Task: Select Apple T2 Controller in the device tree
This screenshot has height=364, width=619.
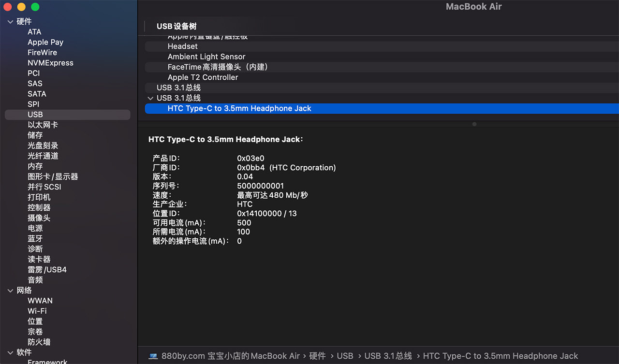Action: click(203, 77)
